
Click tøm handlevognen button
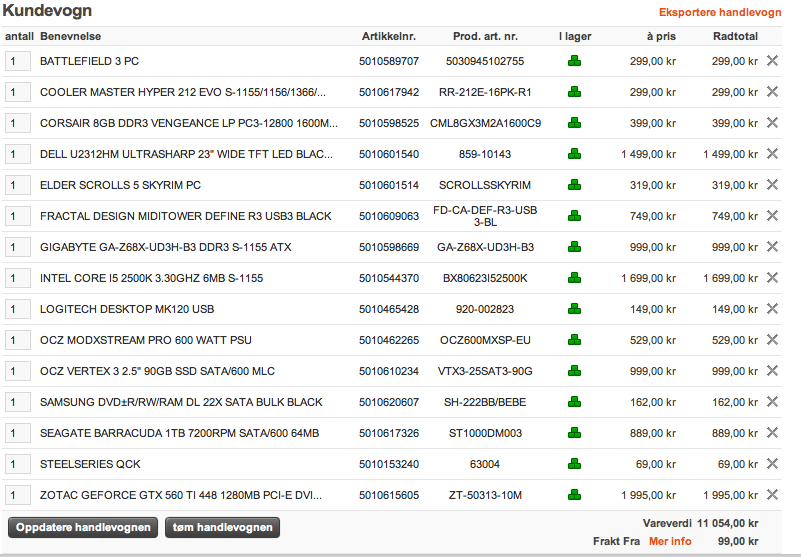click(x=222, y=527)
